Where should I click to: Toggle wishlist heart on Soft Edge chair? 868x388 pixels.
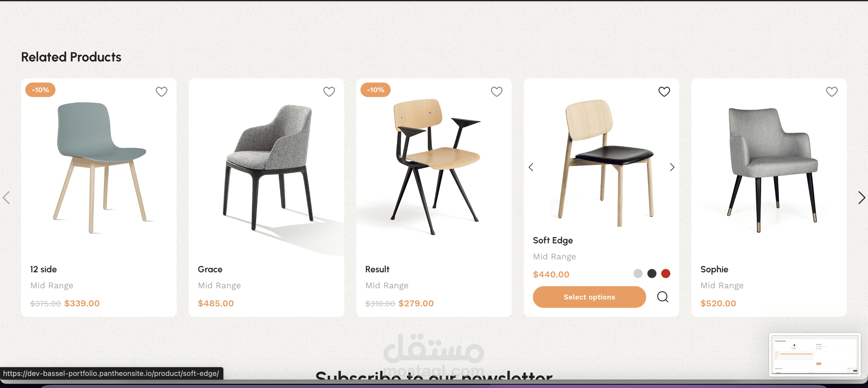[664, 91]
